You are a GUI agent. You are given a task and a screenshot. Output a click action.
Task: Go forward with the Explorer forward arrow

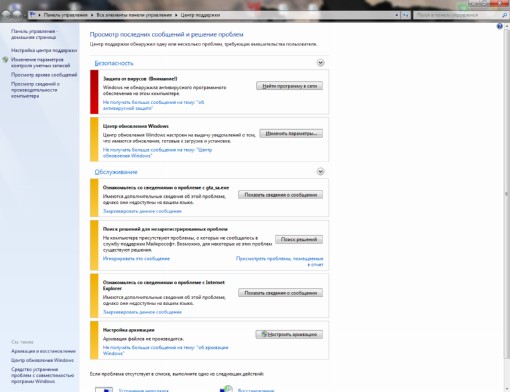coord(17,15)
